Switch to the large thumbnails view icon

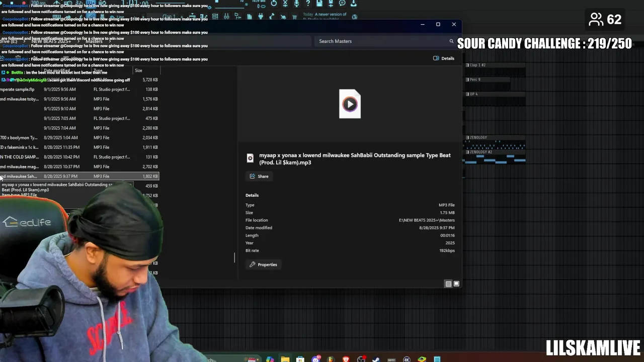(456, 284)
